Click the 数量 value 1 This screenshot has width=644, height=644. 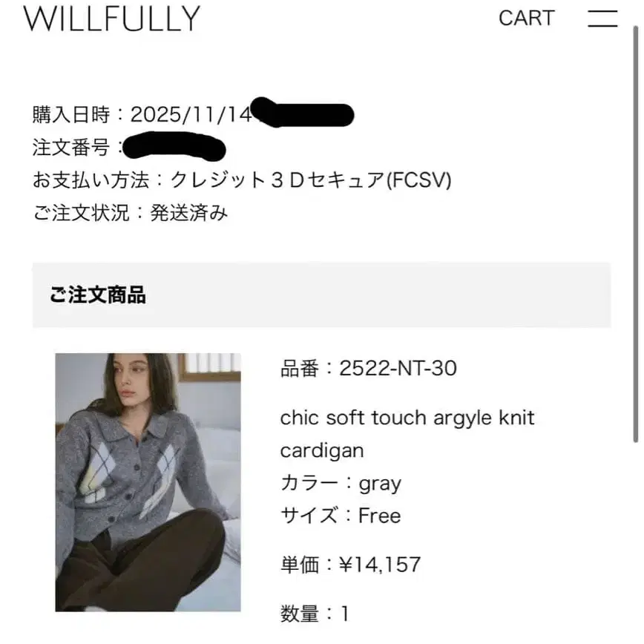[x=345, y=614]
